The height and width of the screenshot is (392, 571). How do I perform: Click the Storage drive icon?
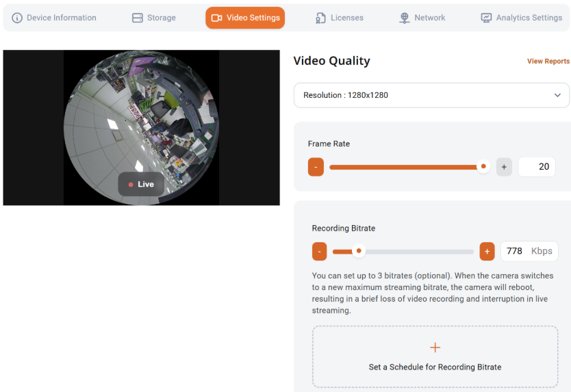point(138,18)
